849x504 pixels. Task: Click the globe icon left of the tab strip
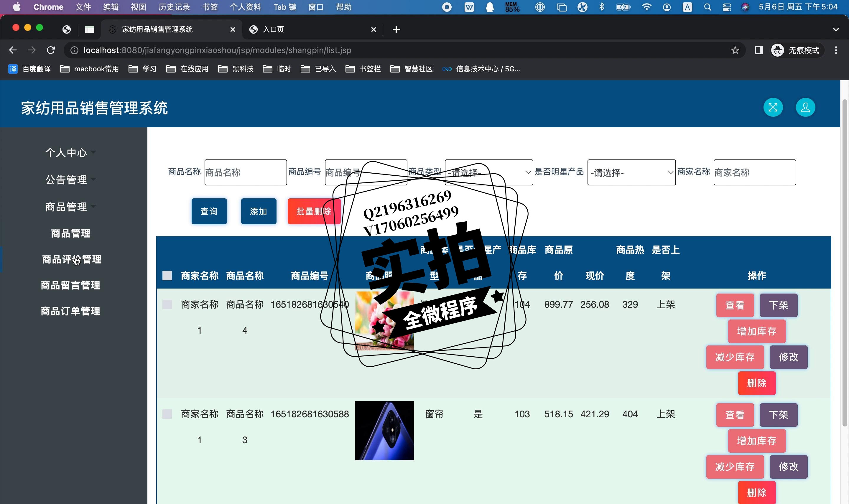click(x=67, y=29)
